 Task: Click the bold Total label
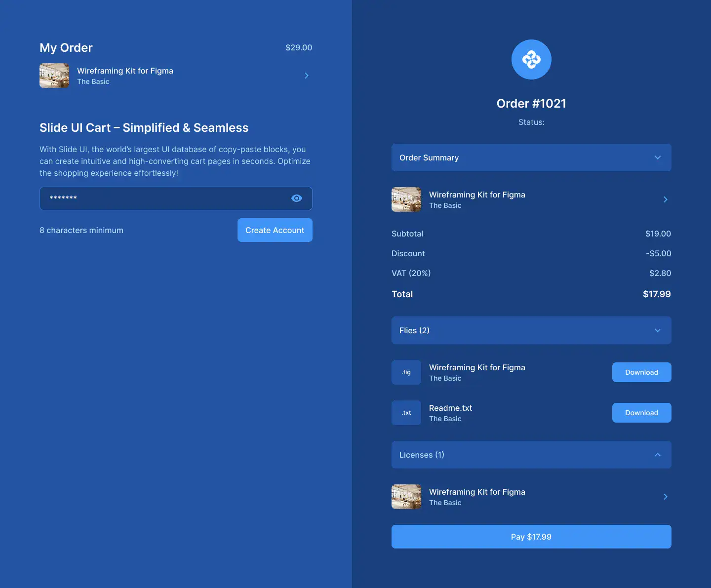pos(402,294)
